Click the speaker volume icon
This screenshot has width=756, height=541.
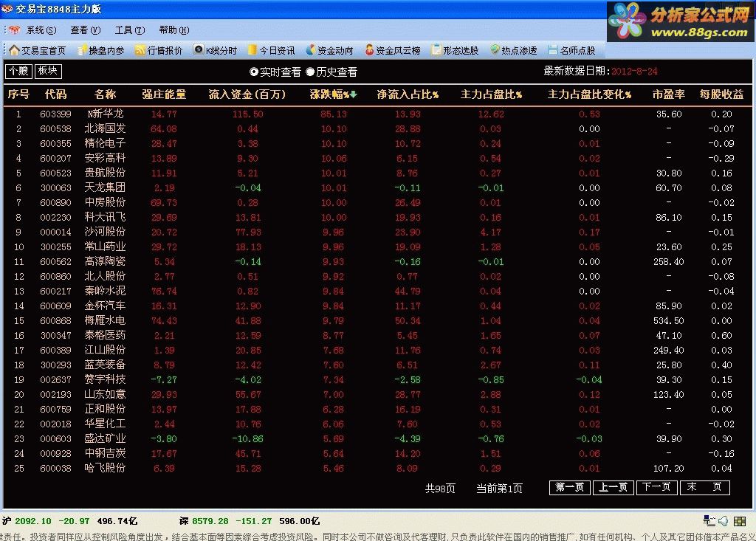[x=724, y=521]
